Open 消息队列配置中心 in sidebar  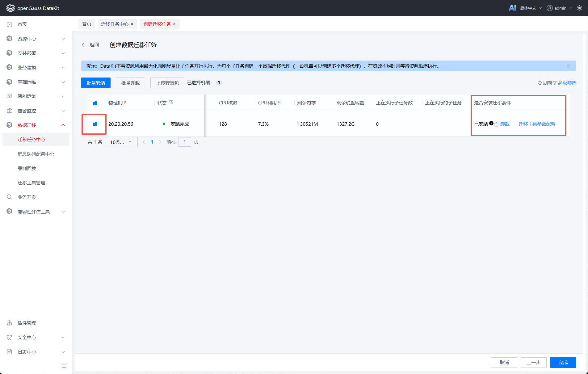[x=36, y=154]
